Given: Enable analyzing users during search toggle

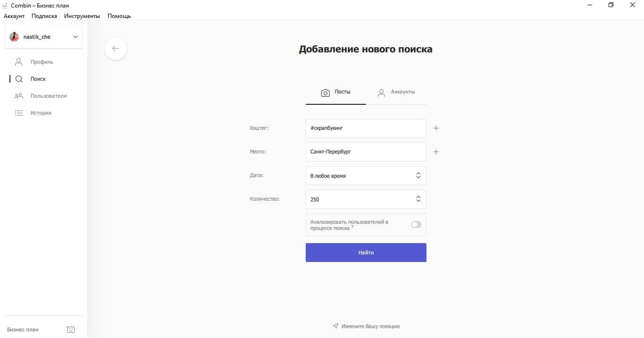Looking at the screenshot, I should (416, 225).
